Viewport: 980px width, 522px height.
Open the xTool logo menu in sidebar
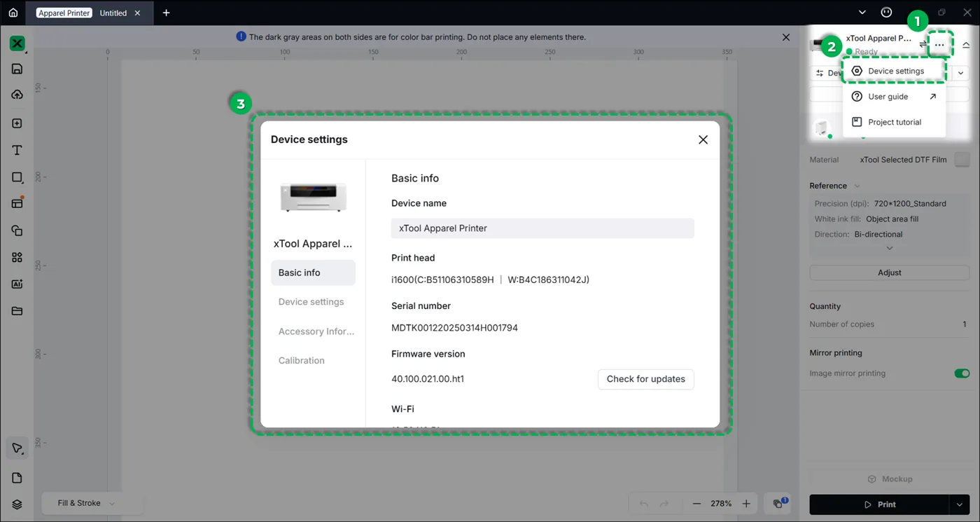pos(17,43)
